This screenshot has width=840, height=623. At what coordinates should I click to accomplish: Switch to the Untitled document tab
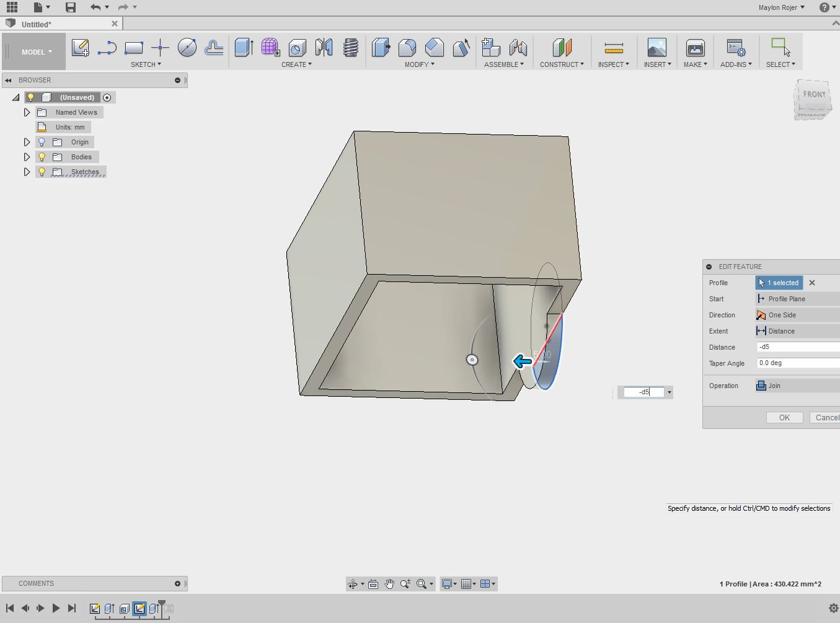point(37,24)
